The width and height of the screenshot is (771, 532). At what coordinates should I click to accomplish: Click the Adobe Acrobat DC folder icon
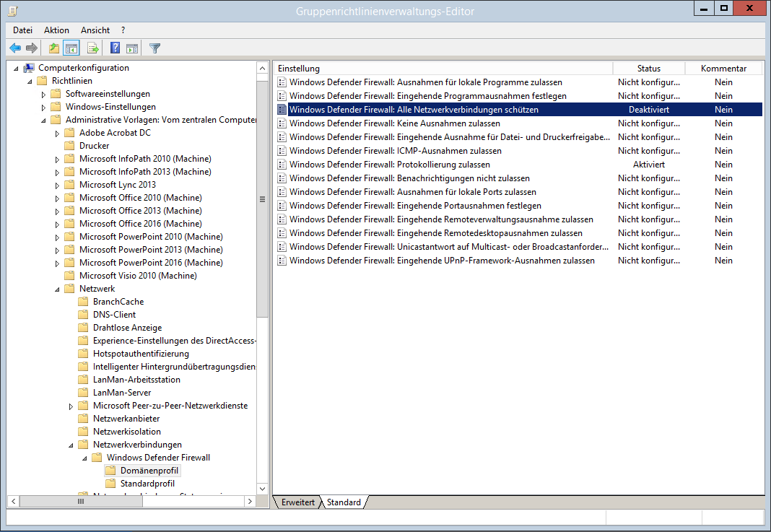click(70, 133)
